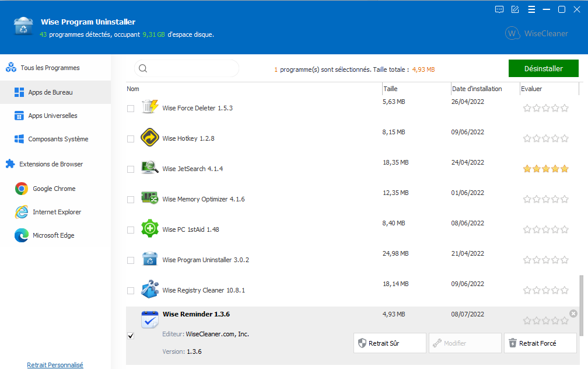Tick the Wise Registry Cleaner checkbox
Image resolution: width=588 pixels, height=369 pixels.
[131, 291]
